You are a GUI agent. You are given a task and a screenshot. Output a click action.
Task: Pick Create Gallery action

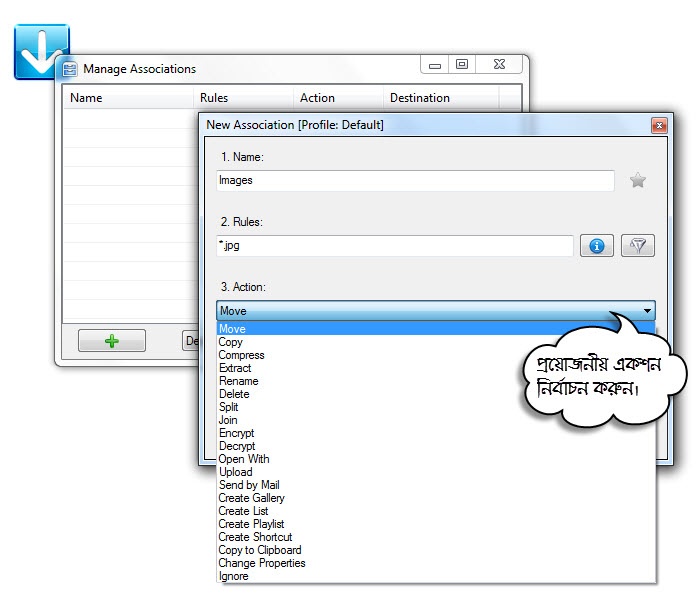pyautogui.click(x=436, y=497)
